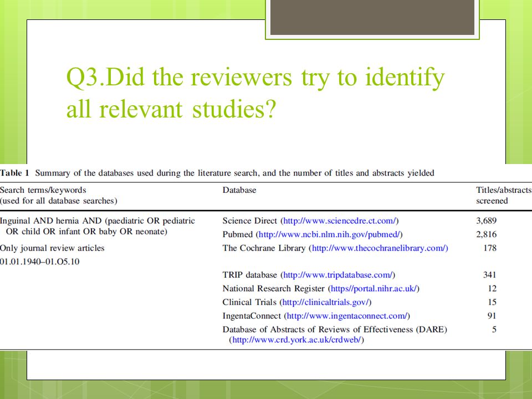Click the value 2,816 for Pubmed
Screen dimensions: 532x399
[486, 234]
